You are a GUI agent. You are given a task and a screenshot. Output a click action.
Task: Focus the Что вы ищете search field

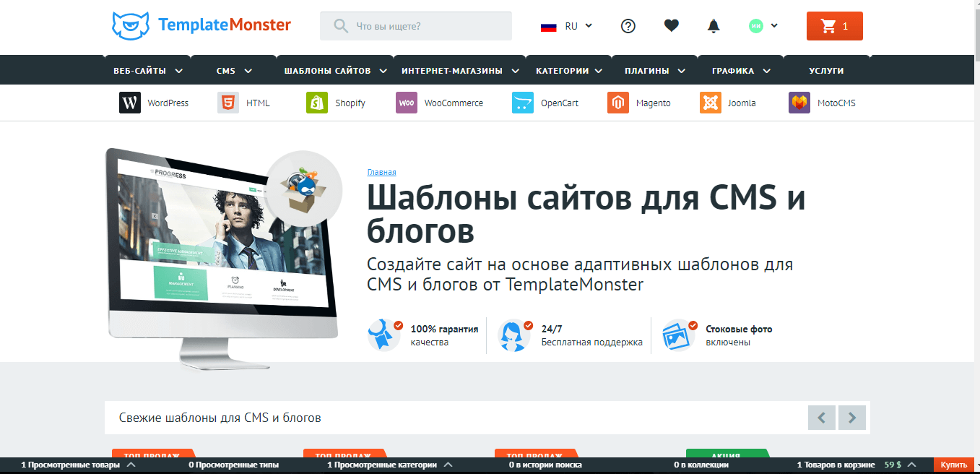426,26
